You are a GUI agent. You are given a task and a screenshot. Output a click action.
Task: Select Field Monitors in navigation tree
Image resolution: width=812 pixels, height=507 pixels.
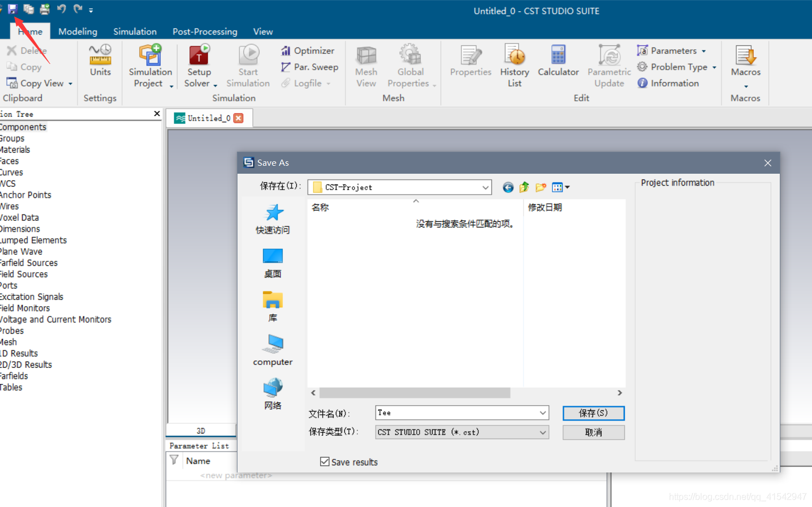[x=25, y=308]
